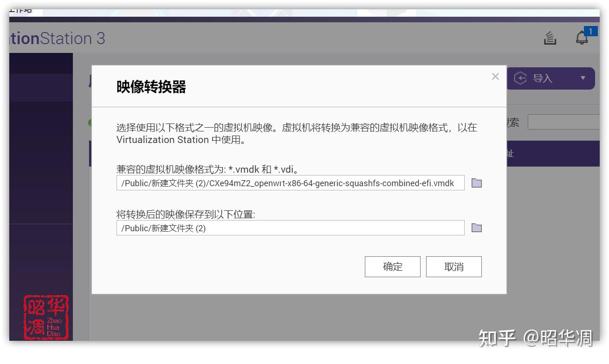Open the notifications bell

tap(582, 38)
